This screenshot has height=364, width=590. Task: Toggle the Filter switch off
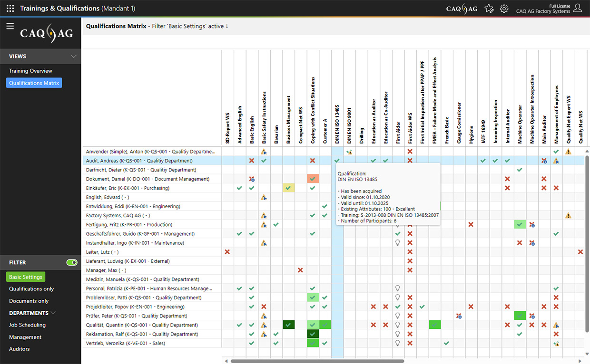72,262
